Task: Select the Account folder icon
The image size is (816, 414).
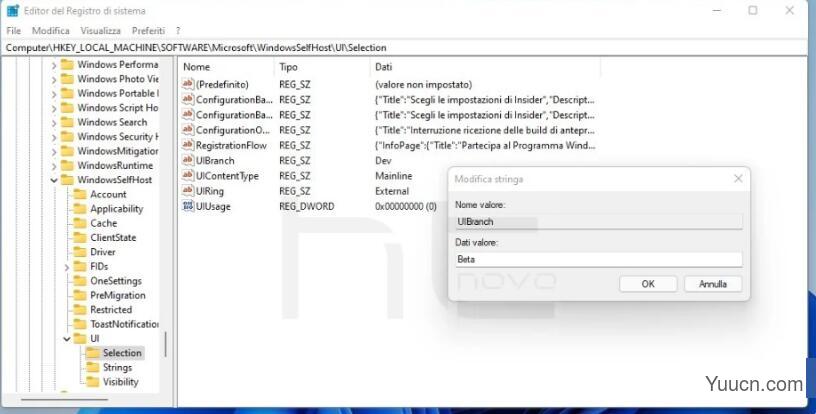Action: (x=80, y=195)
